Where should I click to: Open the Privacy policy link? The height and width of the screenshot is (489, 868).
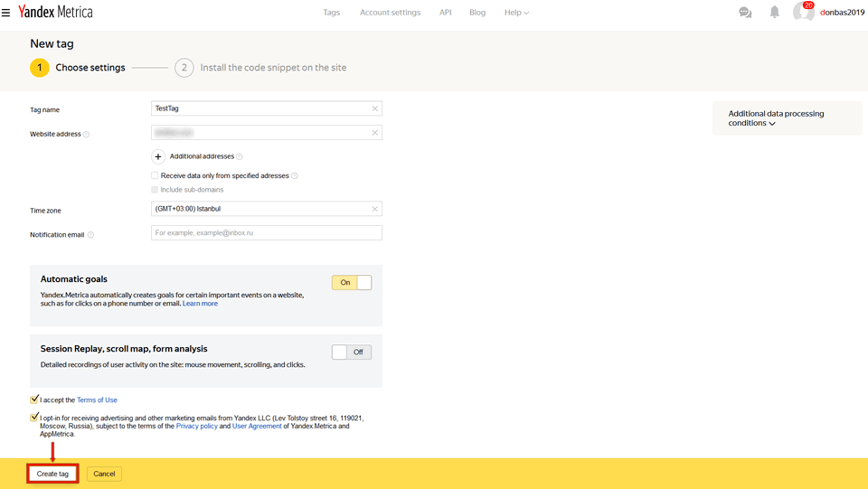[x=196, y=426]
